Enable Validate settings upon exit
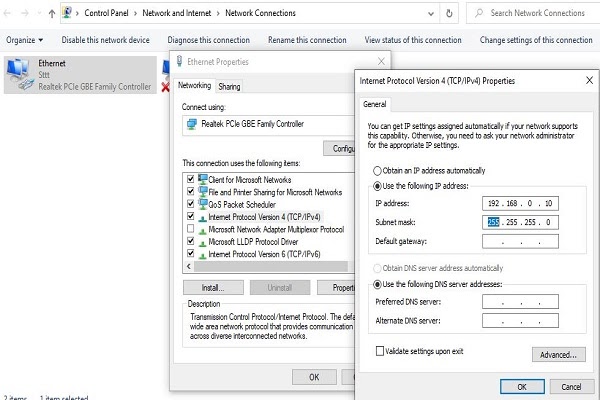 point(380,351)
